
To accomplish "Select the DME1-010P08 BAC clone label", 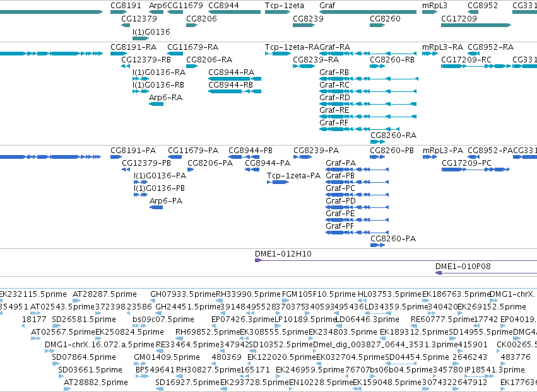I will 463,266.
